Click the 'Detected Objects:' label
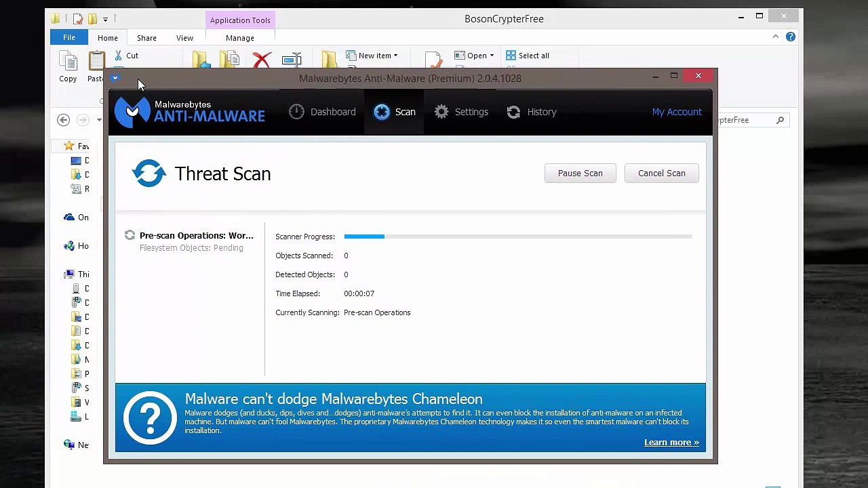Viewport: 868px width, 488px height. pyautogui.click(x=305, y=274)
